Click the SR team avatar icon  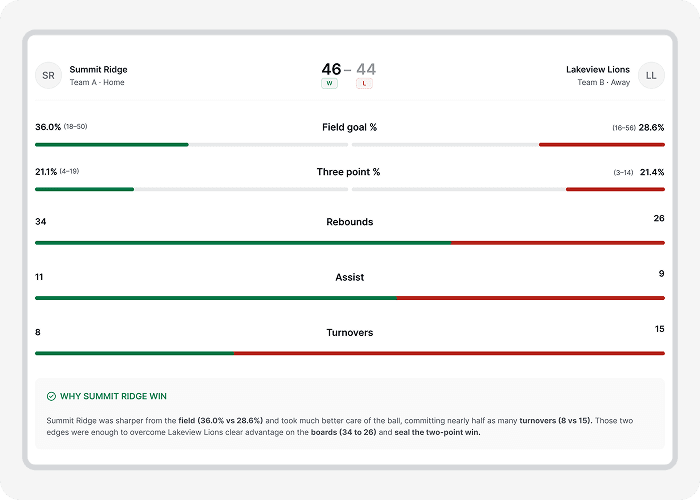coord(47,75)
